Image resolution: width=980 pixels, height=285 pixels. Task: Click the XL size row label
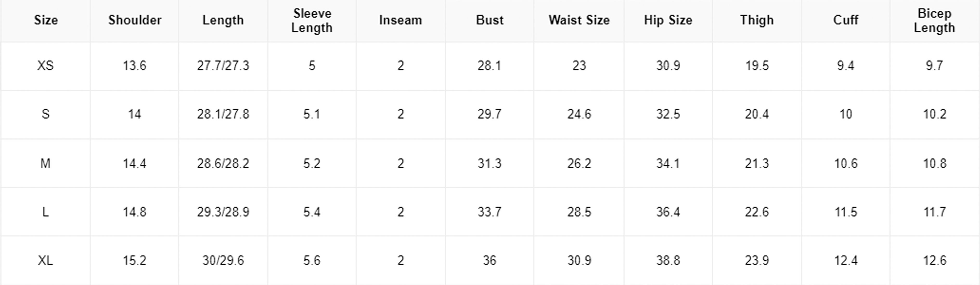click(46, 261)
